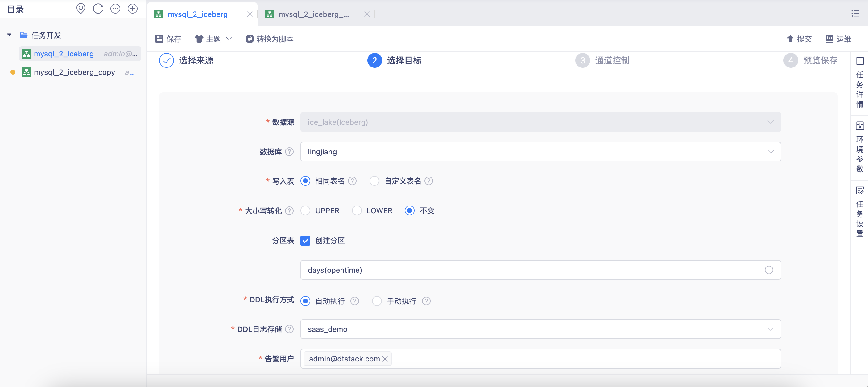The height and width of the screenshot is (387, 868).
Task: Click the 保存 button label
Action: coord(174,39)
